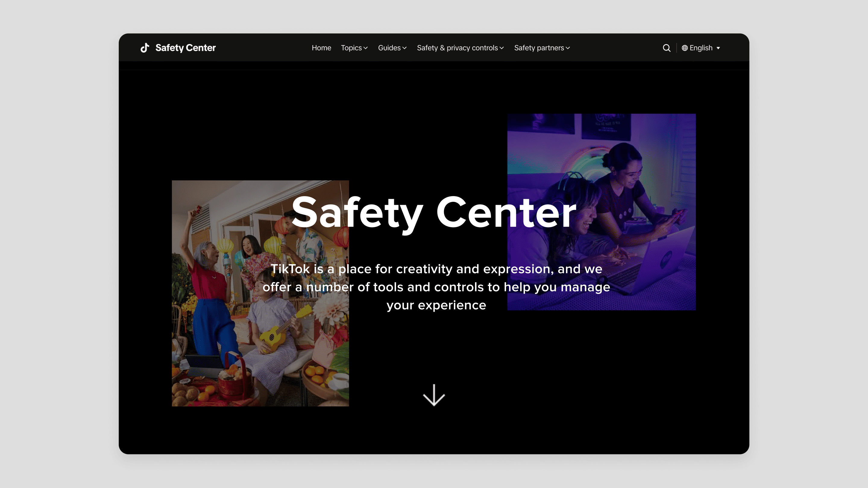Open the Home nav link
Screen dimensions: 868x488
pyautogui.click(x=322, y=48)
